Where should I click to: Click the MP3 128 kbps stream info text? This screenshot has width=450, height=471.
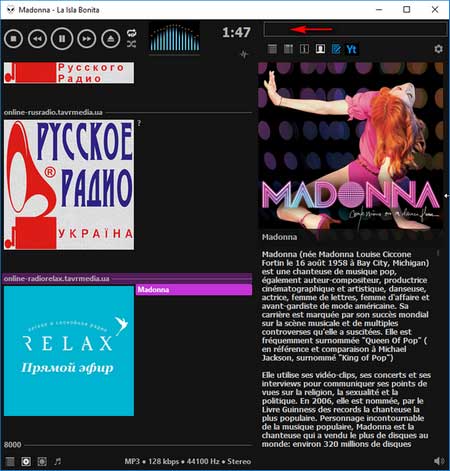coord(188,461)
